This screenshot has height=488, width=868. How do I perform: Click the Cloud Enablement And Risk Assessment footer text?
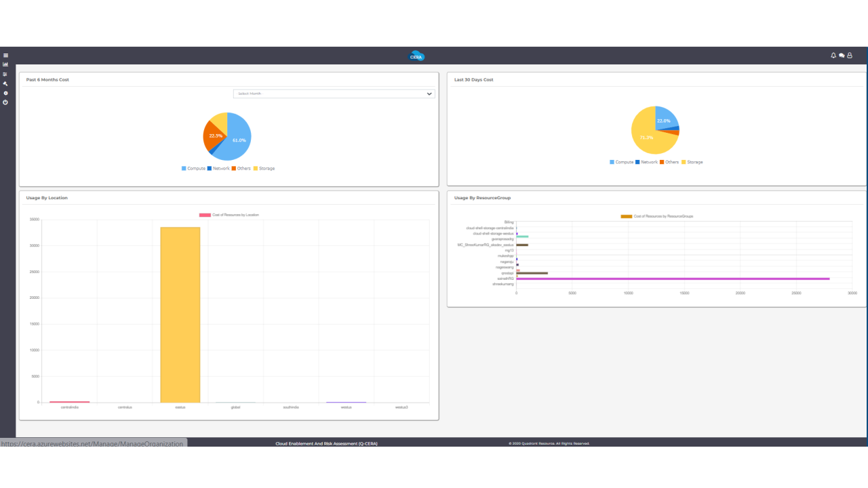click(326, 443)
